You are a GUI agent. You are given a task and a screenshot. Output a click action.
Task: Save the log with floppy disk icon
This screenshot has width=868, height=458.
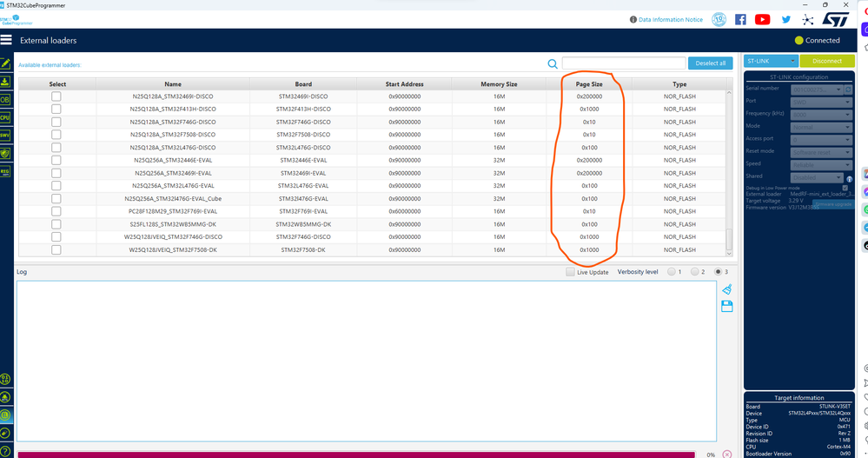pyautogui.click(x=727, y=306)
